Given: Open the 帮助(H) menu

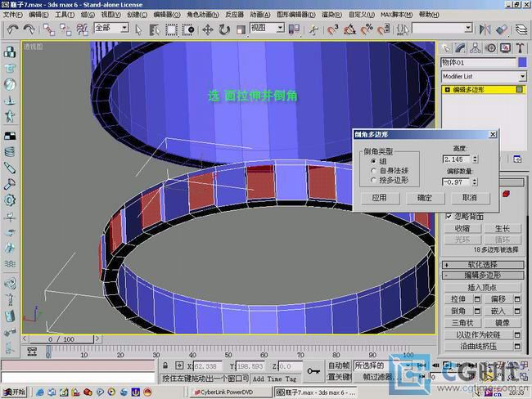Looking at the screenshot, I should tap(429, 15).
